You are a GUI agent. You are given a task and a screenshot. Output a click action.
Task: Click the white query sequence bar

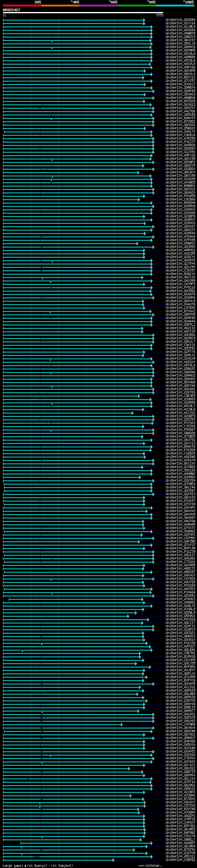(83, 12)
